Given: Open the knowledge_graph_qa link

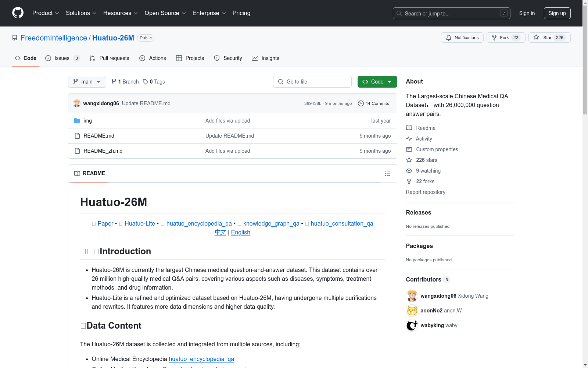Looking at the screenshot, I should tap(271, 223).
